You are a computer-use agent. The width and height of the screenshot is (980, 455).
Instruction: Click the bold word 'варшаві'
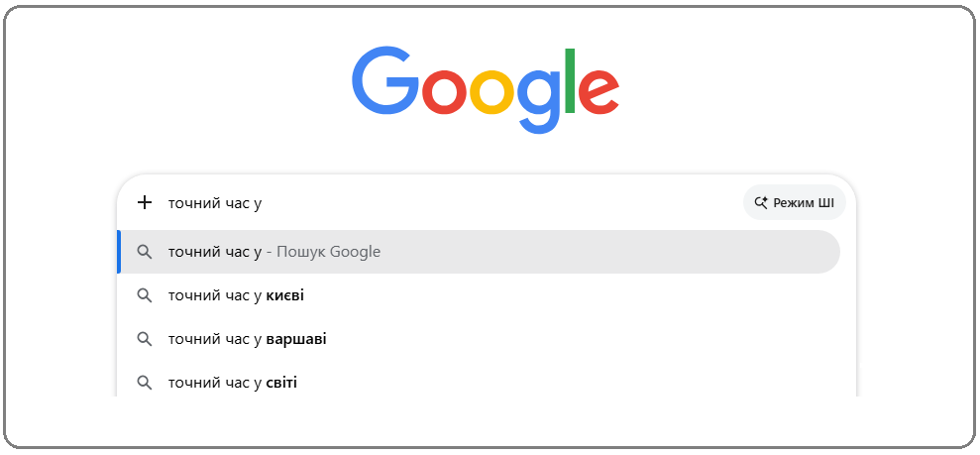click(296, 339)
